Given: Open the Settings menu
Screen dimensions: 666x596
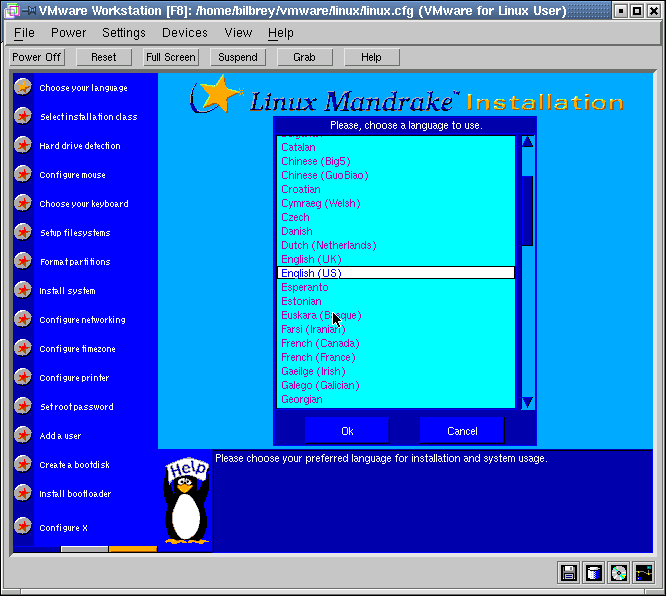Looking at the screenshot, I should 124,33.
